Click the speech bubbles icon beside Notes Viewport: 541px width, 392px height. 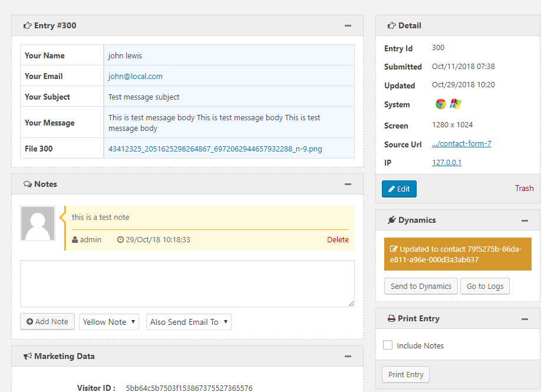(28, 184)
